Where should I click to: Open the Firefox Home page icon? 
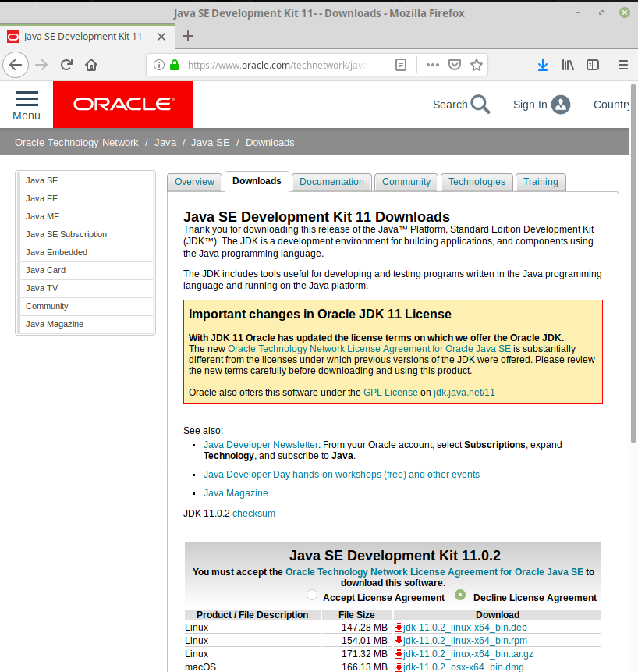point(91,65)
